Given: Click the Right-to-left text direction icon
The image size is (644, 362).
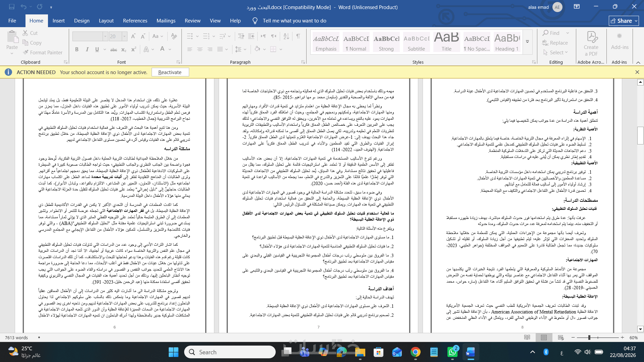Looking at the screenshot, I should click(x=274, y=36).
